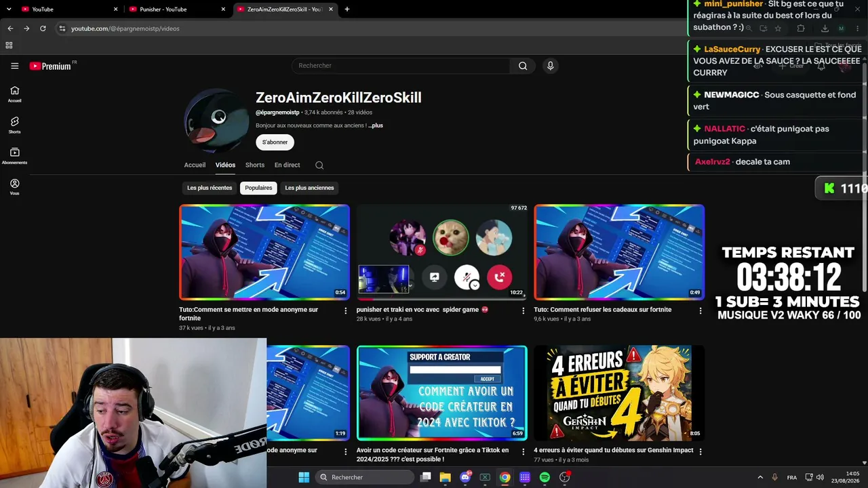Go forward with the browser forward arrow

coord(26,28)
